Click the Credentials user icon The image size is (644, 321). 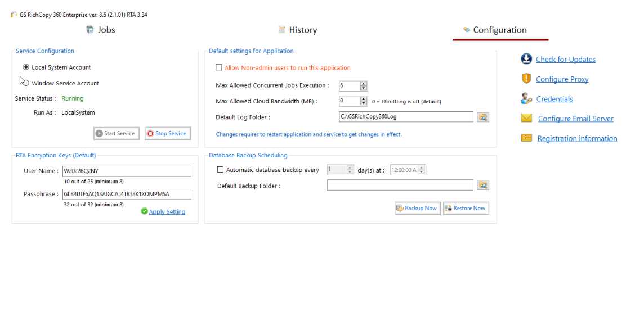click(526, 98)
